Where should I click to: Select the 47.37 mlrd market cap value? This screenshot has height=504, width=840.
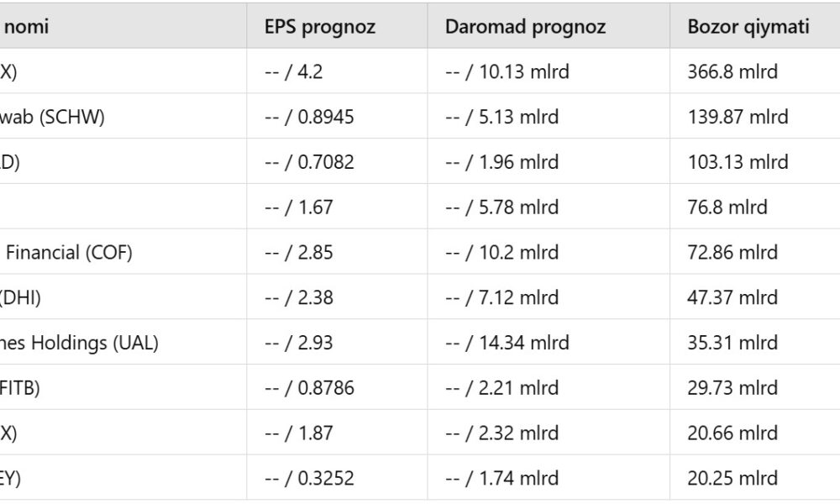point(732,297)
